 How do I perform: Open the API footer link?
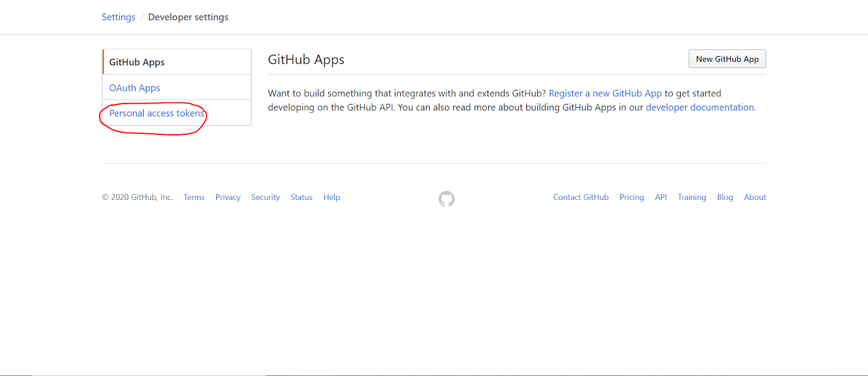click(661, 197)
